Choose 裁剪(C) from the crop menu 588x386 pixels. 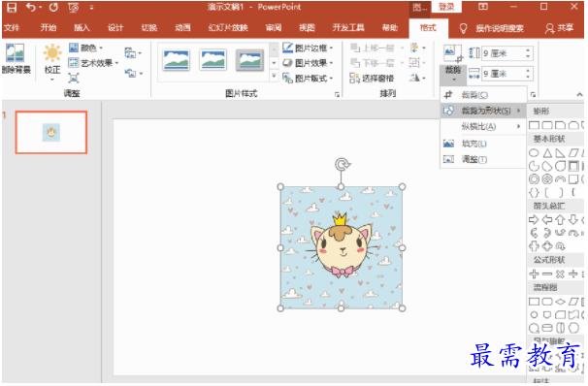click(x=483, y=95)
